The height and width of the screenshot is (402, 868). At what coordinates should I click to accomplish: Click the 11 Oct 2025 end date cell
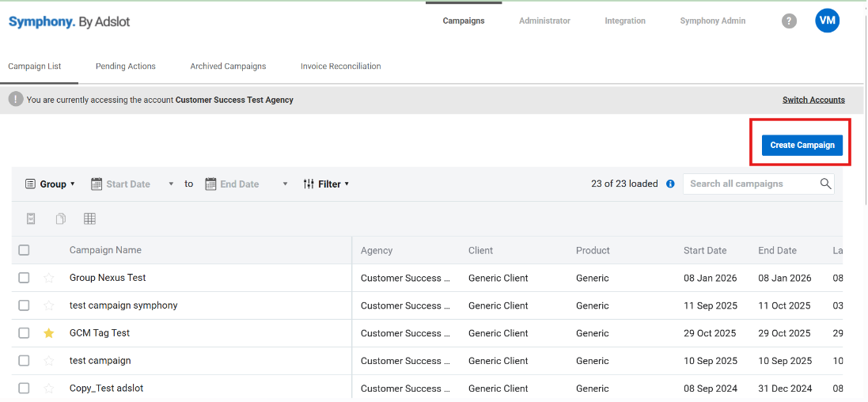tap(784, 305)
